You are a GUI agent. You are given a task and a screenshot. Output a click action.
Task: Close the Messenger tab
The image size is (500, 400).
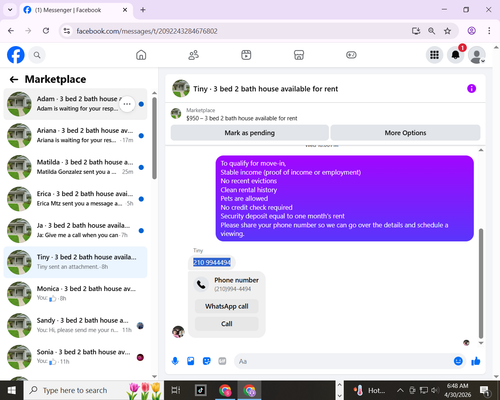pyautogui.click(x=125, y=10)
